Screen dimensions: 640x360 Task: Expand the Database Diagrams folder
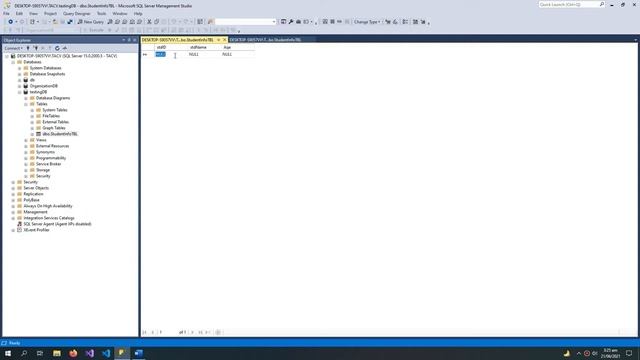[x=26, y=98]
